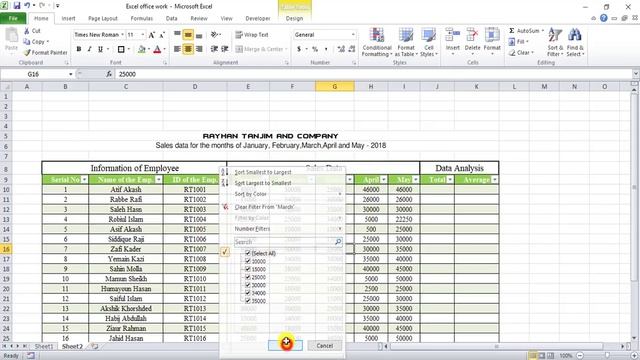Click the zoom slider in status bar
Viewport: 640px width, 360px height.
click(x=607, y=356)
